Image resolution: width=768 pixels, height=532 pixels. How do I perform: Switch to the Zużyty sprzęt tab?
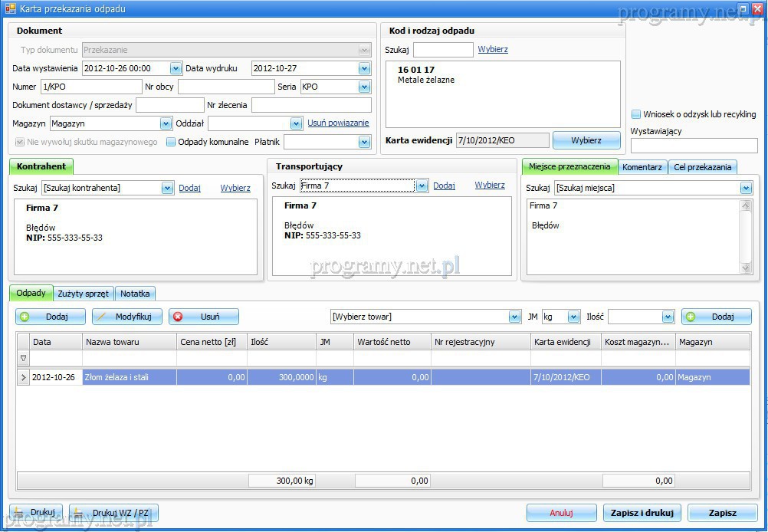[x=84, y=294]
